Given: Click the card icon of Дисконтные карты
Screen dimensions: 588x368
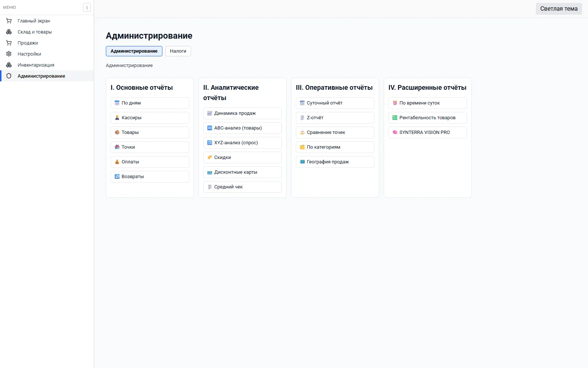Looking at the screenshot, I should 210,172.
